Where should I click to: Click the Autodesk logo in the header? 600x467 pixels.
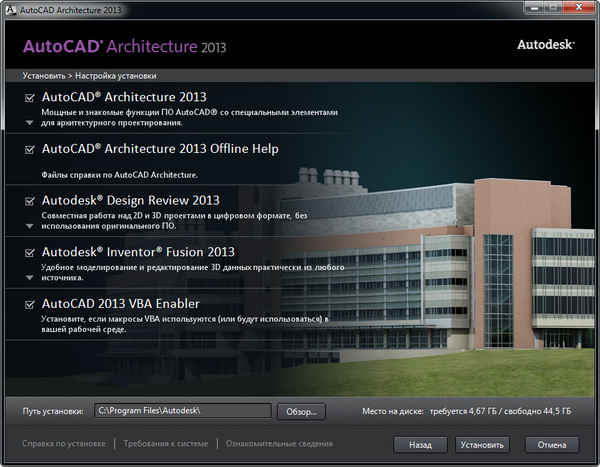pyautogui.click(x=543, y=45)
